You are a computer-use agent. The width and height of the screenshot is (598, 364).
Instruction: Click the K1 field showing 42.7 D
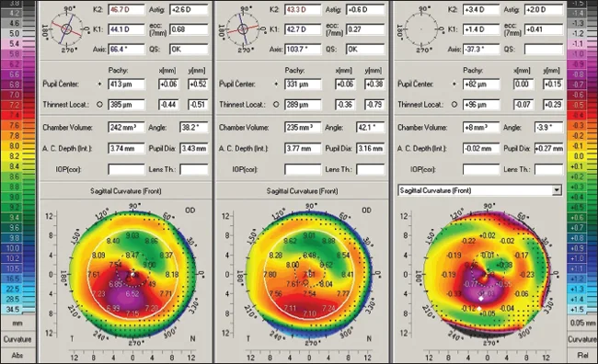pos(303,29)
